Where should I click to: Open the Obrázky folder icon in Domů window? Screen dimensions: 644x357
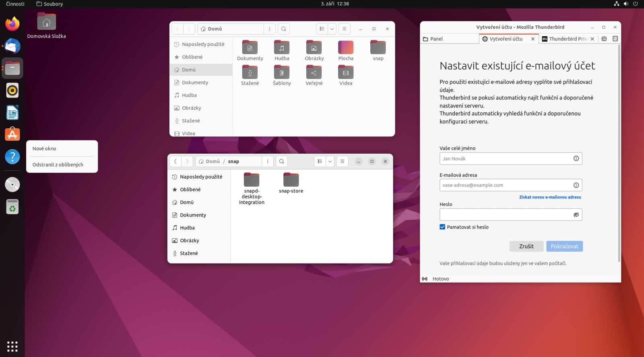pyautogui.click(x=314, y=51)
